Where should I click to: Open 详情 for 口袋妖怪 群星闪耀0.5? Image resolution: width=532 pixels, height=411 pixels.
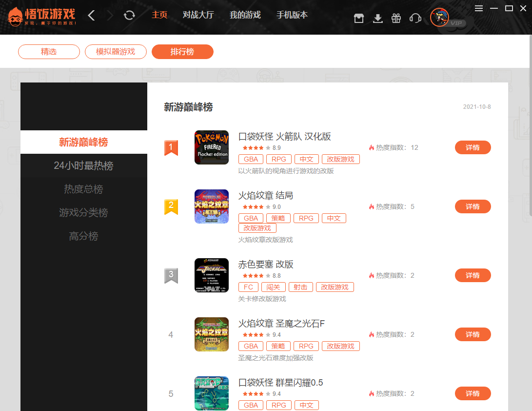(x=473, y=394)
